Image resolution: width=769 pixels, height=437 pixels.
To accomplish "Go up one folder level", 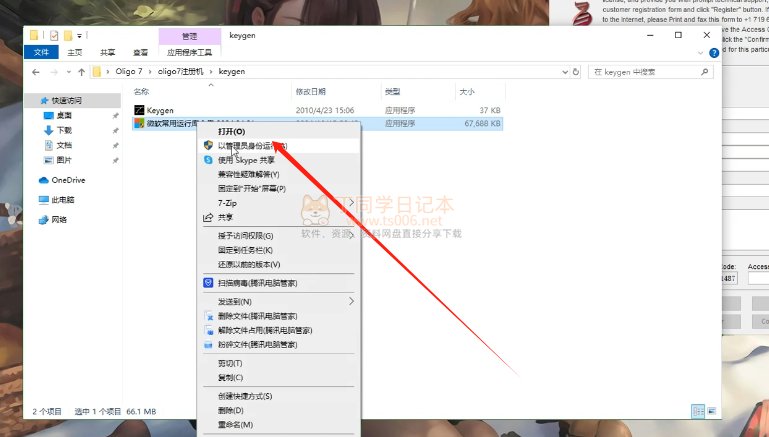I will tap(81, 72).
